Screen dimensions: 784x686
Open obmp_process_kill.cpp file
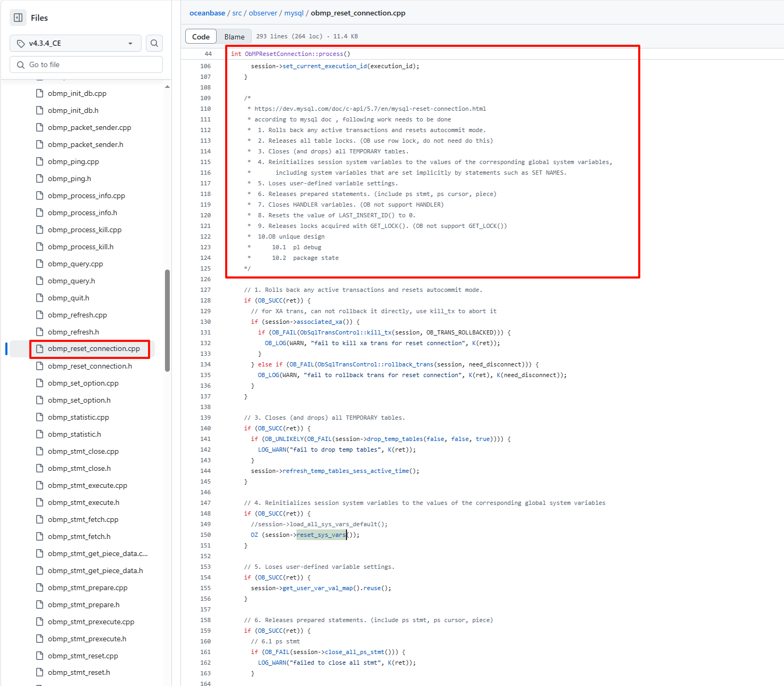tap(85, 230)
